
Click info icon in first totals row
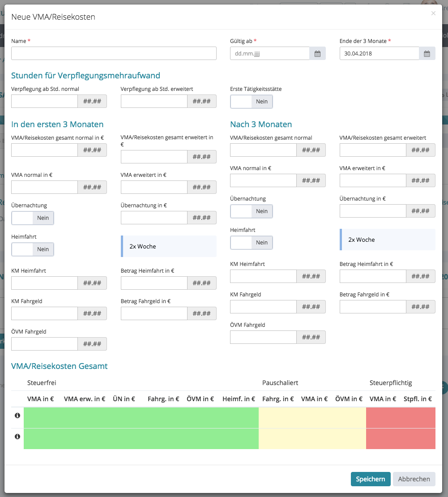(x=17, y=416)
